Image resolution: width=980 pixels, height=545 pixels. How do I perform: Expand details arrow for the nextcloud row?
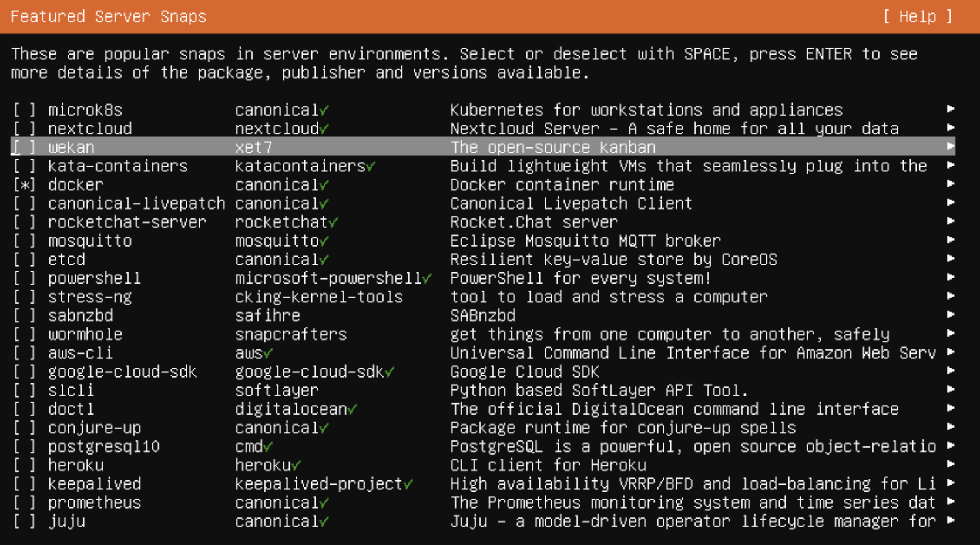(950, 128)
